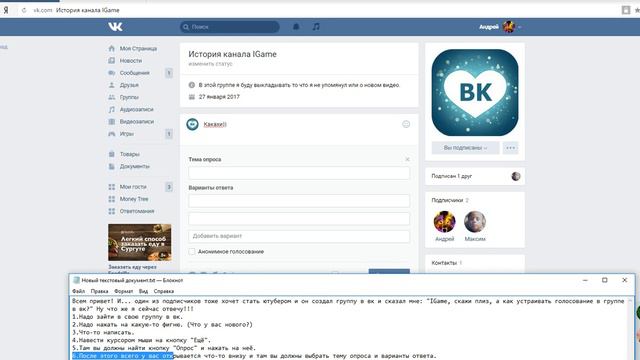Click the Какашi)) text in post box
640x360 pixels.
215,124
